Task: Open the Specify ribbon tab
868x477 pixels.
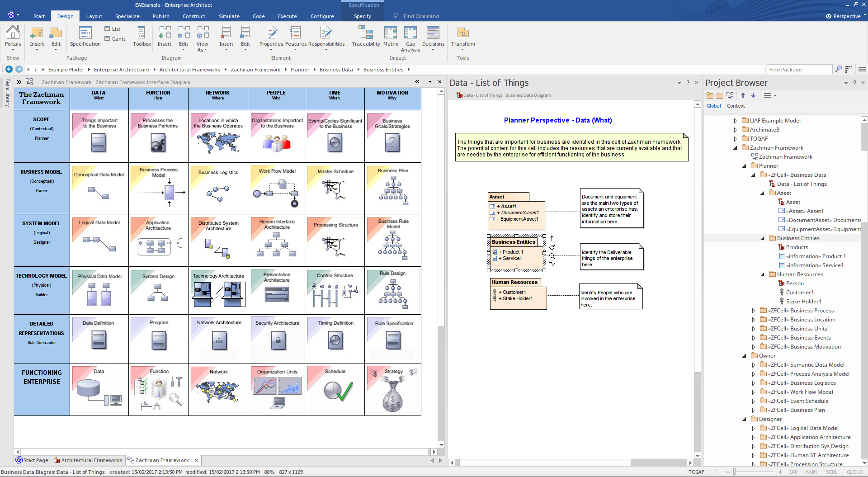Action: [363, 16]
